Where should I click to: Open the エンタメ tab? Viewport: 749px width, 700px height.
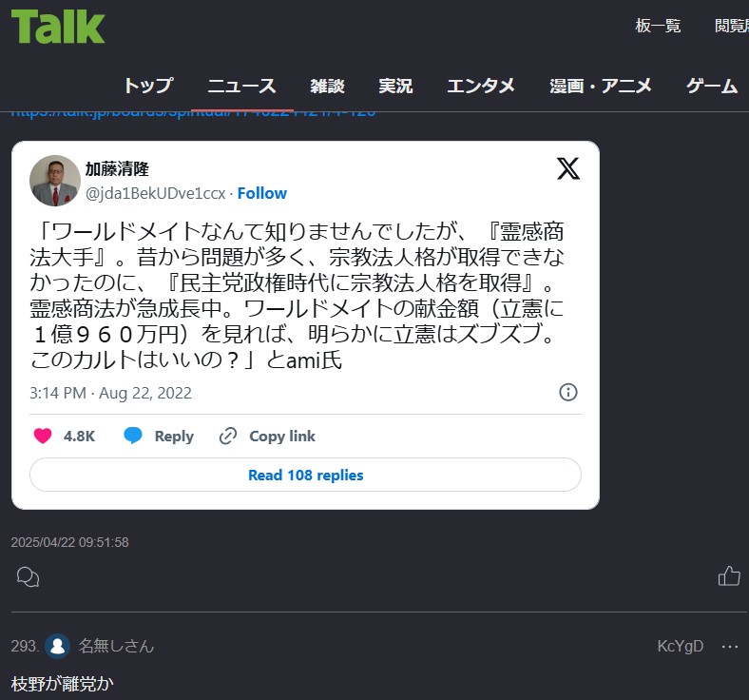pos(481,86)
